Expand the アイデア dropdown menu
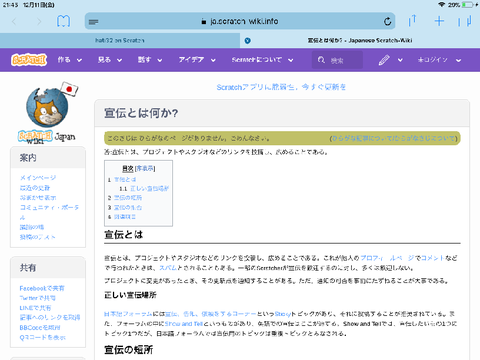The image size is (480, 360). coord(197,60)
